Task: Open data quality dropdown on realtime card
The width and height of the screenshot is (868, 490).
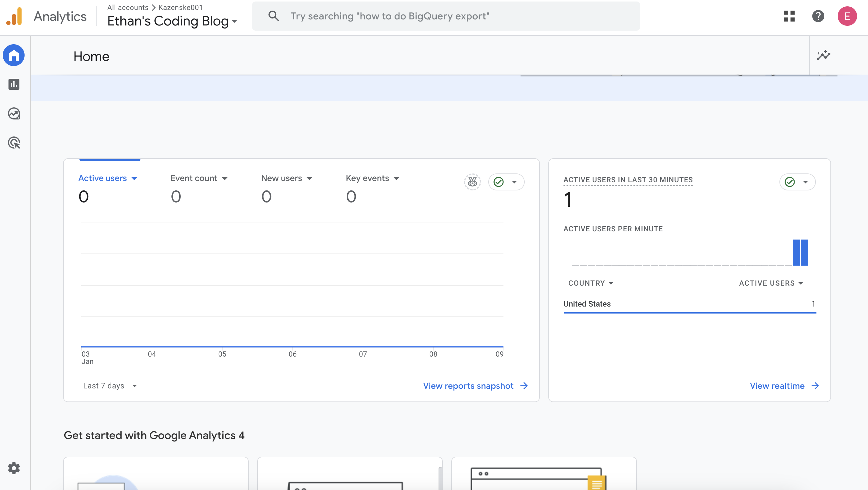Action: tap(797, 182)
